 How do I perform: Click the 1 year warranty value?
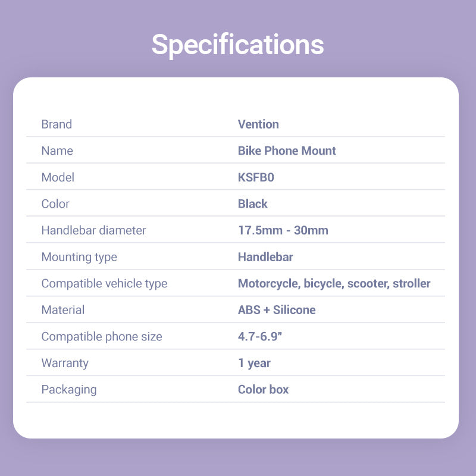pos(254,363)
